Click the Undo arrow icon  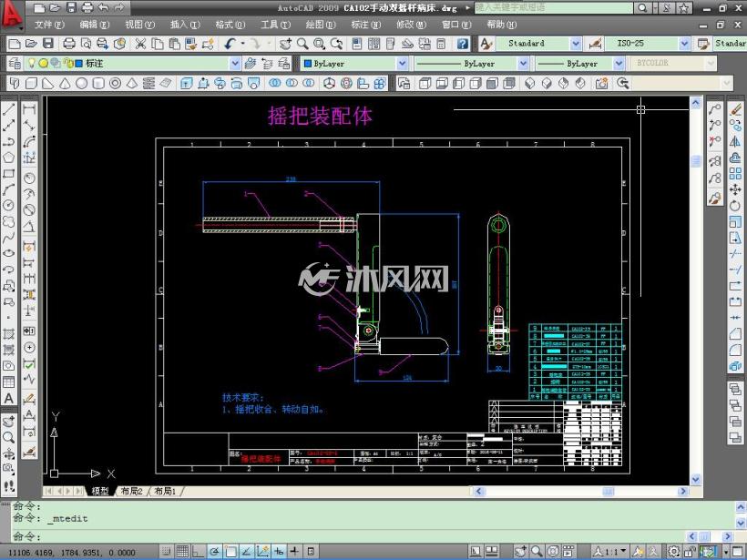coord(230,44)
